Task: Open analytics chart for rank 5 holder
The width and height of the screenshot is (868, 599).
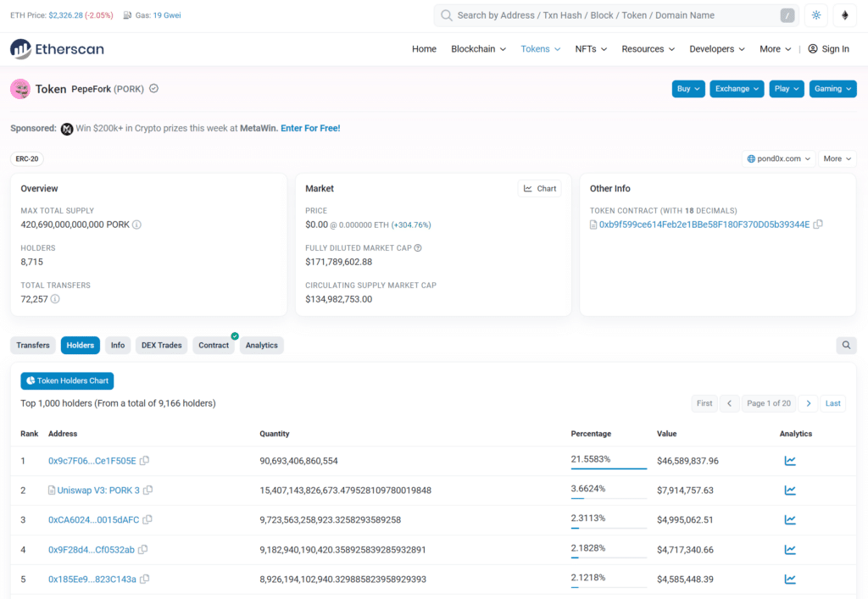Action: 790,579
